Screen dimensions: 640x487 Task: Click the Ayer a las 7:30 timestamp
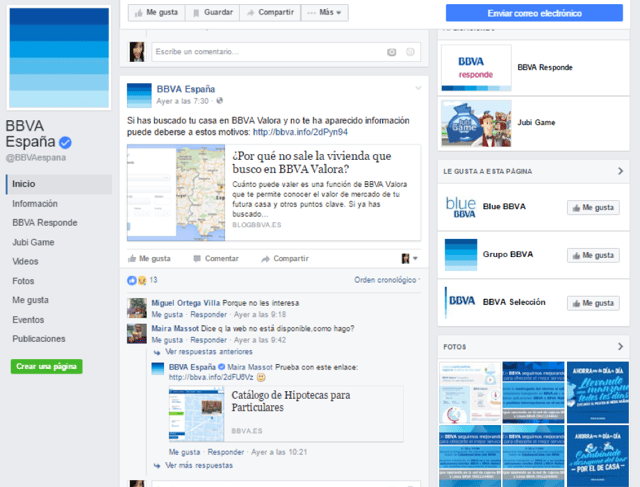click(182, 101)
